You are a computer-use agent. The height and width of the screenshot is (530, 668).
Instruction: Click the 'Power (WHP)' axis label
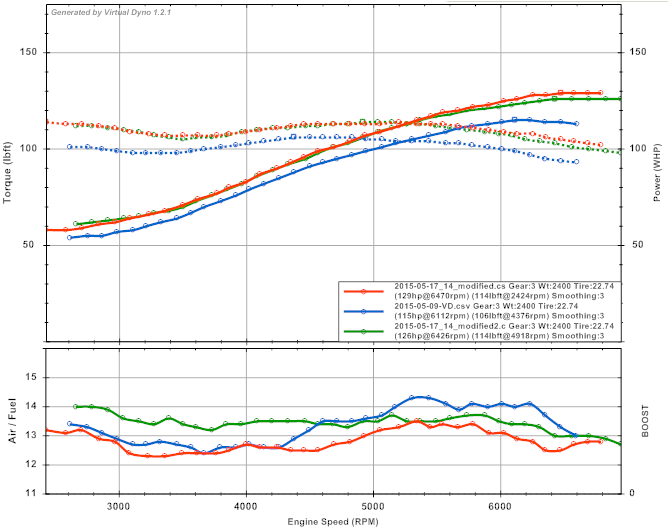tap(657, 173)
